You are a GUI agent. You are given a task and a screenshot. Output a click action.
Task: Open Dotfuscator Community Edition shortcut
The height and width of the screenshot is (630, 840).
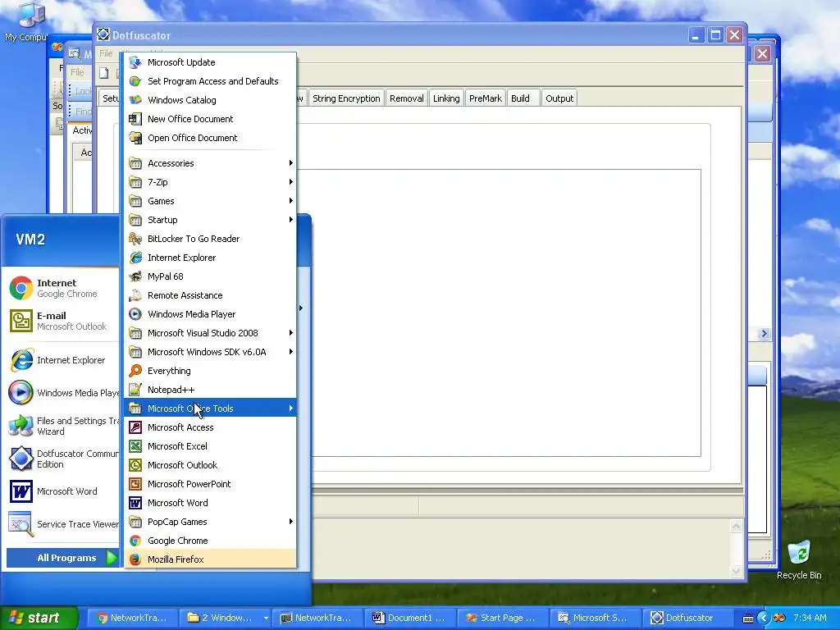62,459
